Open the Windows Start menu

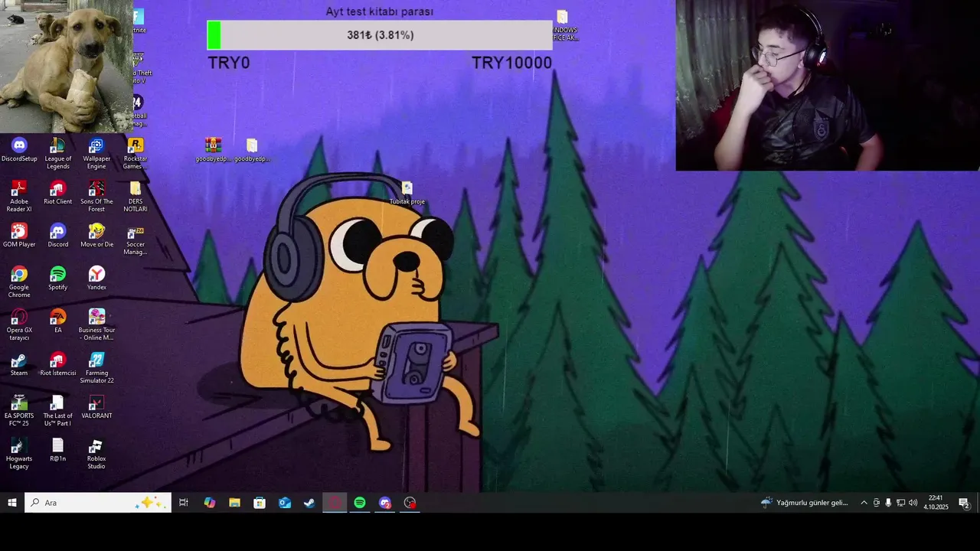(12, 503)
